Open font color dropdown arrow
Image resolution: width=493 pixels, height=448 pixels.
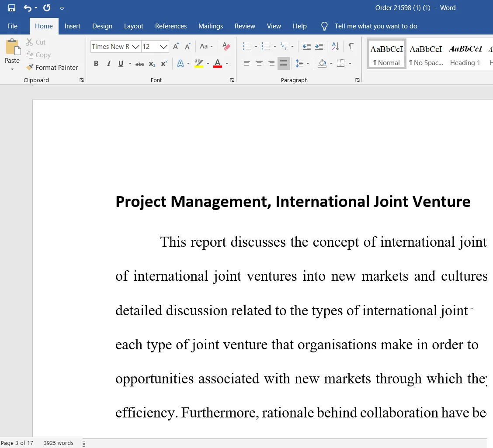tap(227, 64)
